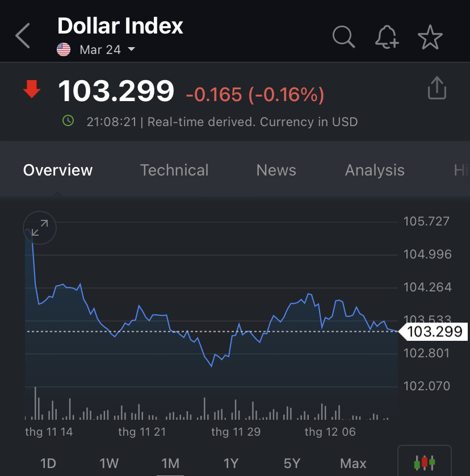
Task: Switch to the Technical tab
Action: (174, 170)
